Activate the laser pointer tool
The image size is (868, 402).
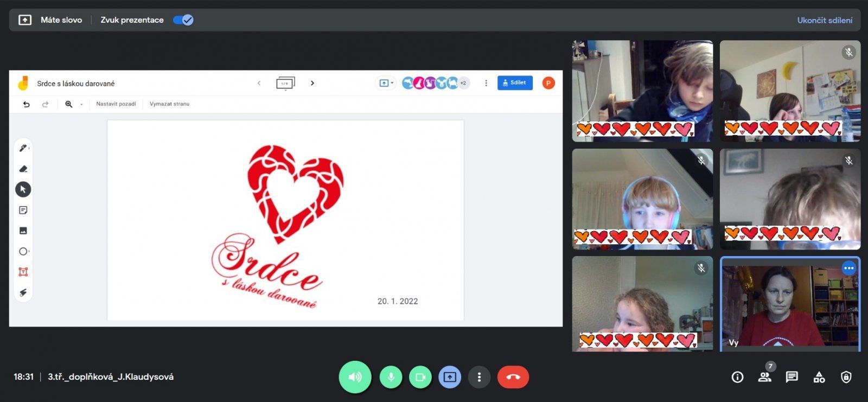(x=23, y=292)
